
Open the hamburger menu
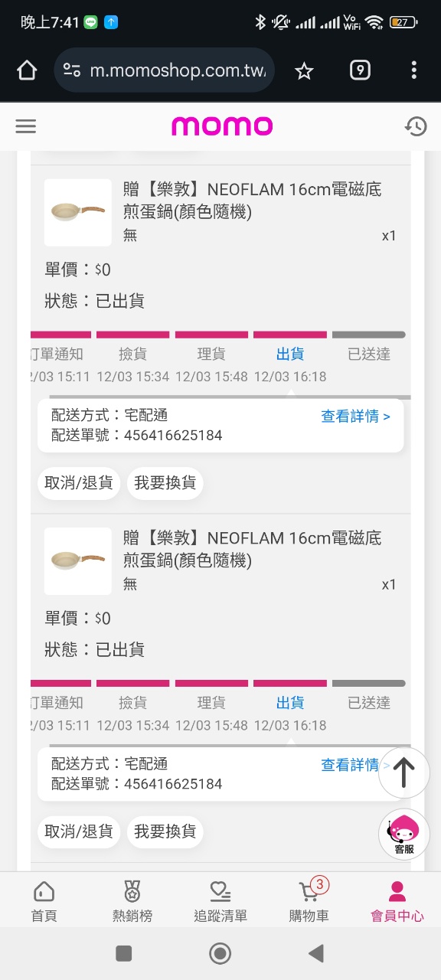click(26, 126)
